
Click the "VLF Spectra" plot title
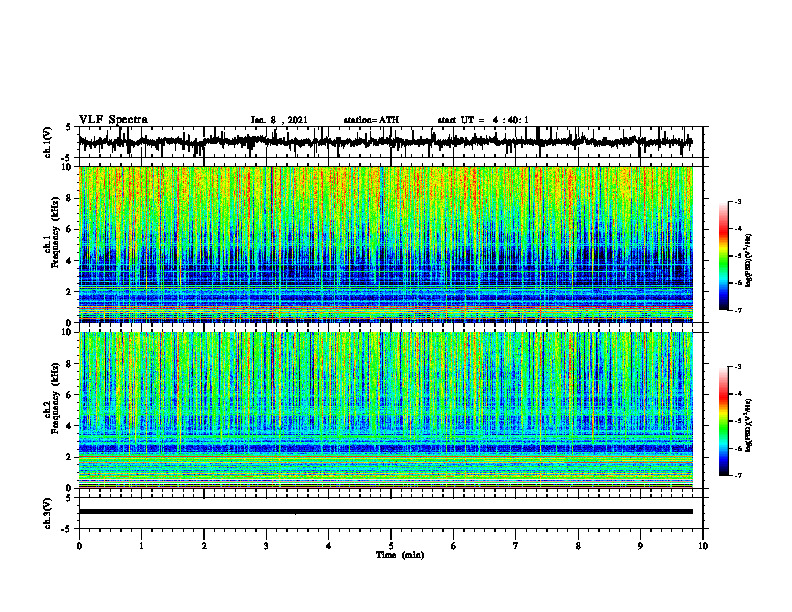coord(113,120)
